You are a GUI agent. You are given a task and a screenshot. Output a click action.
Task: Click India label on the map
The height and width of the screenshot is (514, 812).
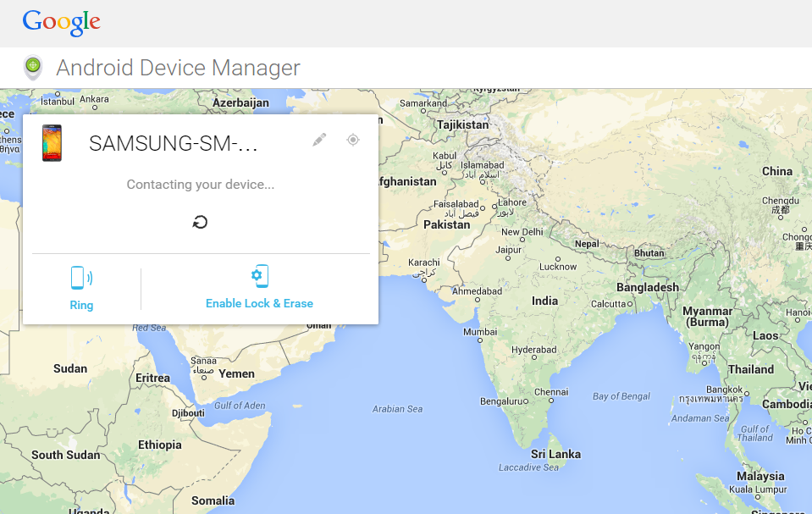(544, 301)
